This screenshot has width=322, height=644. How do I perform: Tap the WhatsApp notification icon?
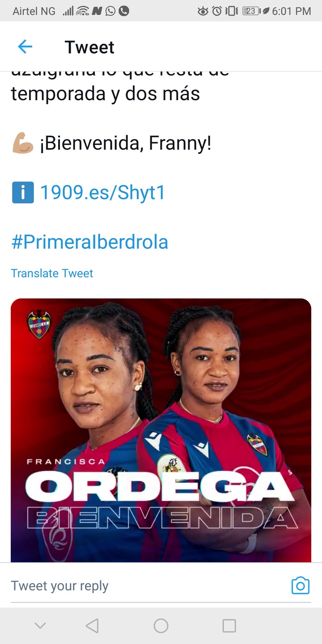[x=110, y=11]
